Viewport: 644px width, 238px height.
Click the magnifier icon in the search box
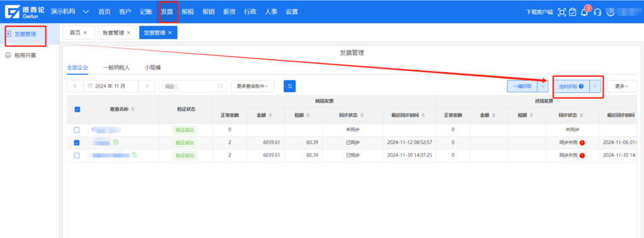pos(221,86)
